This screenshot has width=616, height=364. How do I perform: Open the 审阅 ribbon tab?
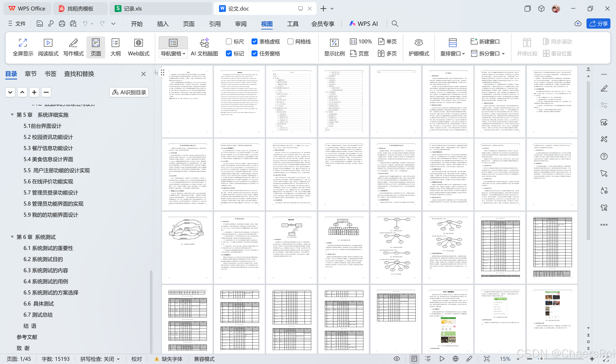point(241,24)
